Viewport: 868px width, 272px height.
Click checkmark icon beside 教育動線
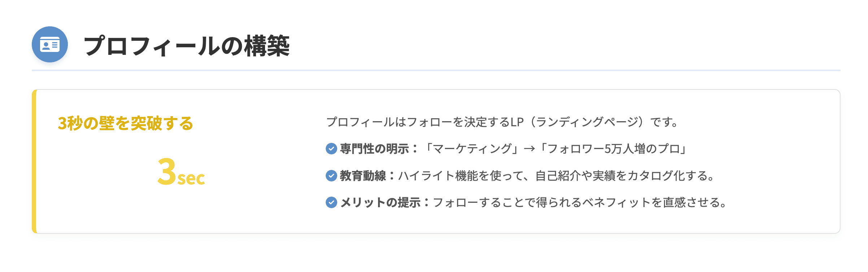click(x=331, y=176)
